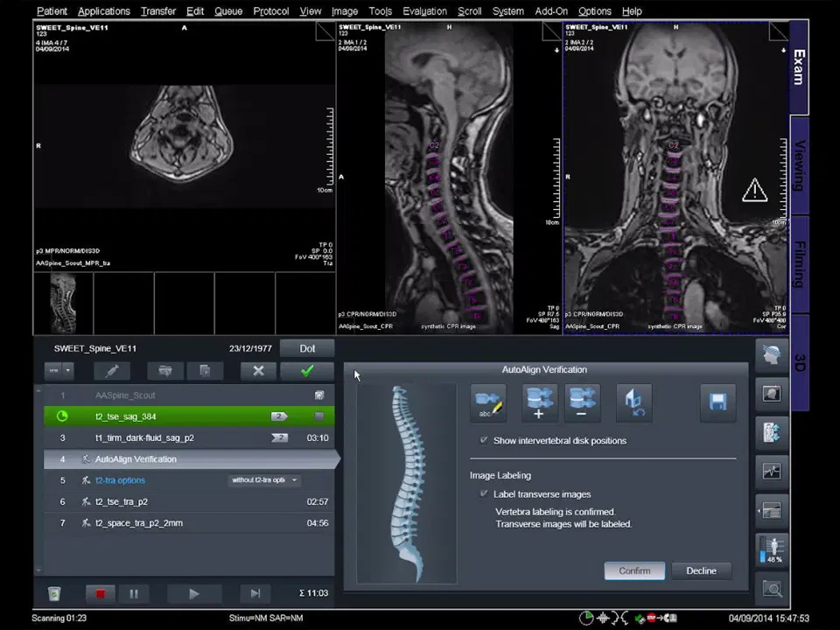Click the trash bin icon in the queue
The height and width of the screenshot is (630, 840).
54,594
